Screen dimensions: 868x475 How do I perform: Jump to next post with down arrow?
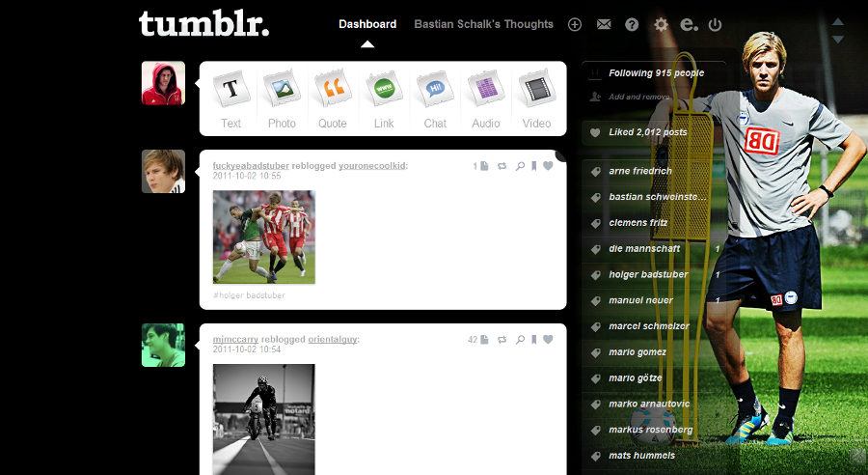pos(837,40)
